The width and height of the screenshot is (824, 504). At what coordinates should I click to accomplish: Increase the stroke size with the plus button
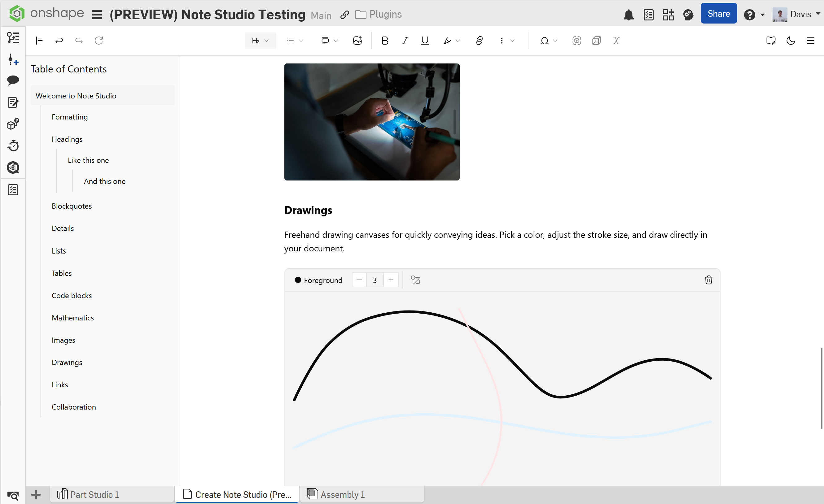(x=391, y=280)
